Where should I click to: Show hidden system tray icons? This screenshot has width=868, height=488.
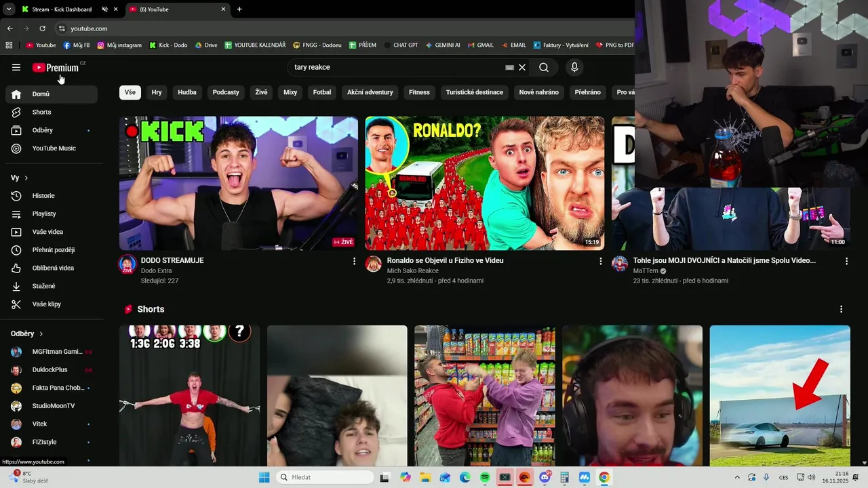pyautogui.click(x=737, y=477)
